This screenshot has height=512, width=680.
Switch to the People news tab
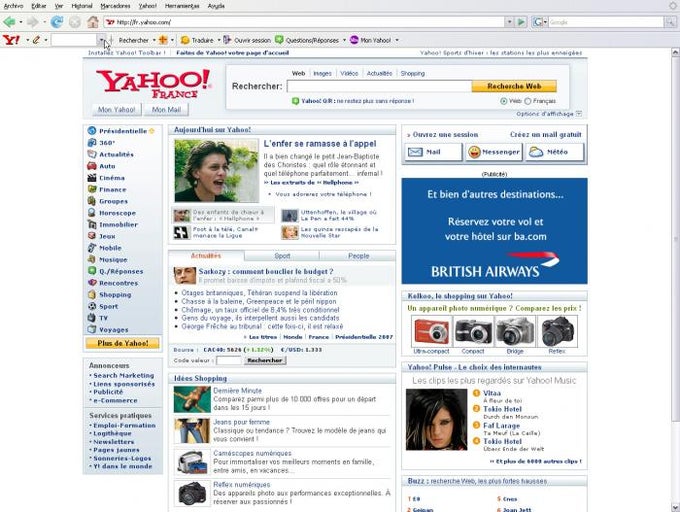(358, 256)
